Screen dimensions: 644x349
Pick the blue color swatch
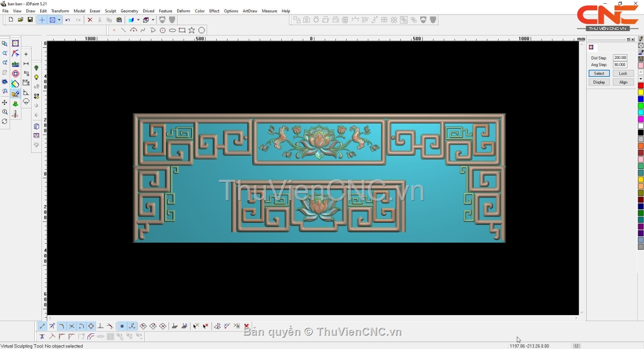tap(641, 99)
